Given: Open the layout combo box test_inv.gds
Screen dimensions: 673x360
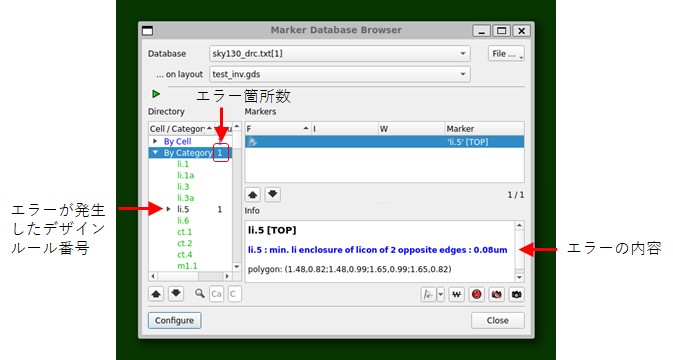Looking at the screenshot, I should (x=340, y=74).
